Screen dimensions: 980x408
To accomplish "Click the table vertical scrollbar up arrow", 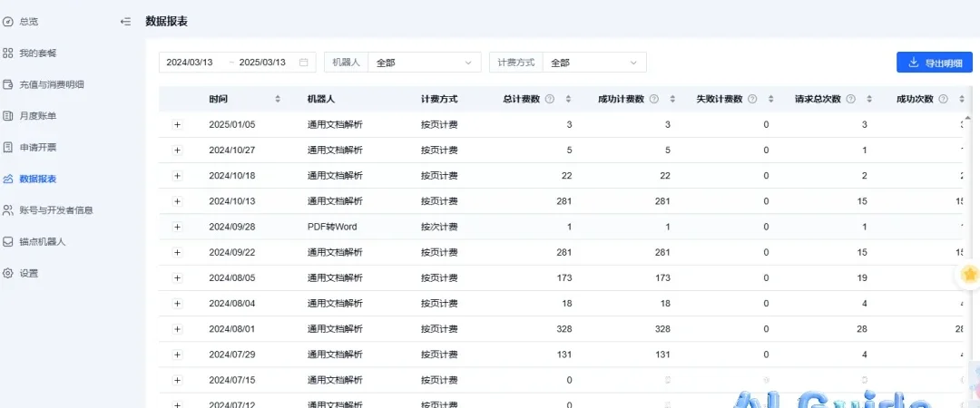I will point(969,118).
